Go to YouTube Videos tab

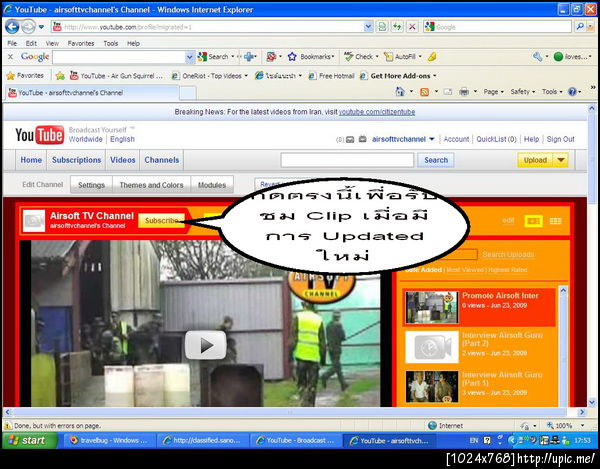pos(122,160)
